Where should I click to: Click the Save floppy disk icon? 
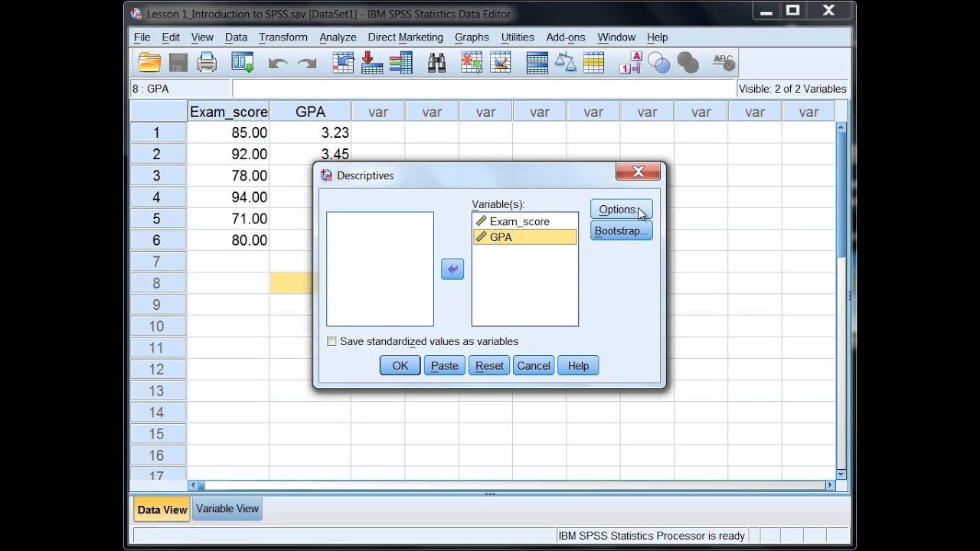click(x=178, y=63)
